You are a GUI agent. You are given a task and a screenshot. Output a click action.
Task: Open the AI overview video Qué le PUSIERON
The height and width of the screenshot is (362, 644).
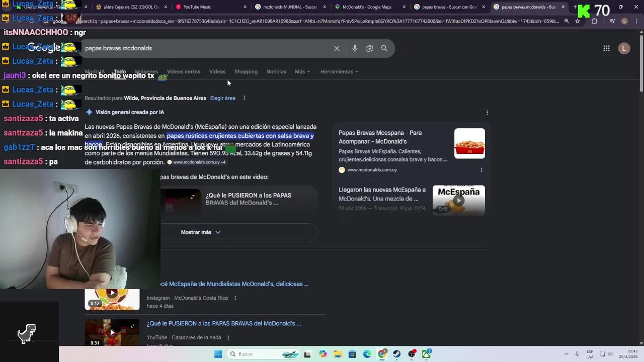pos(249,199)
